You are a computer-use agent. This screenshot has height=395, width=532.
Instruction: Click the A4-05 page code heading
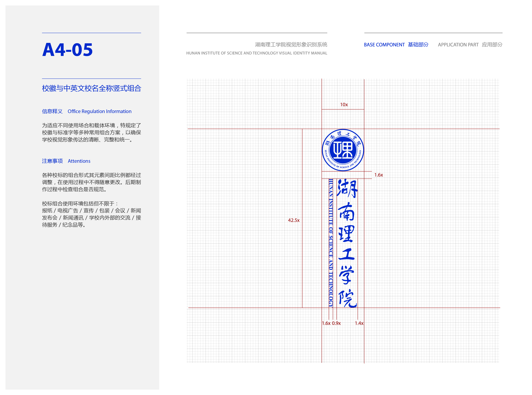[67, 50]
